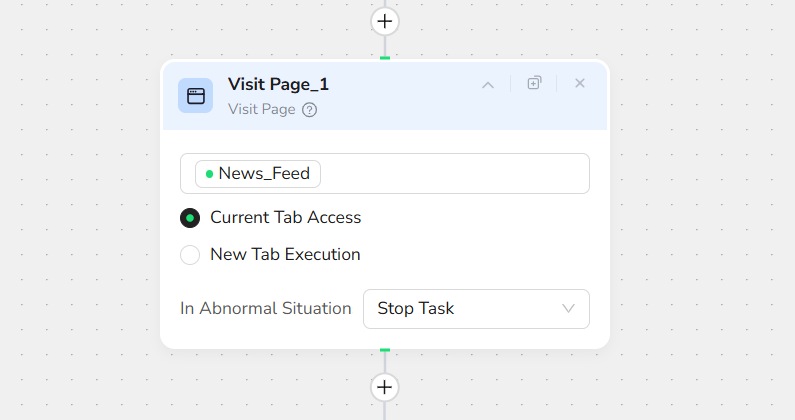Open the help question mark beside Visit Page
795x420 pixels.
pyautogui.click(x=310, y=110)
